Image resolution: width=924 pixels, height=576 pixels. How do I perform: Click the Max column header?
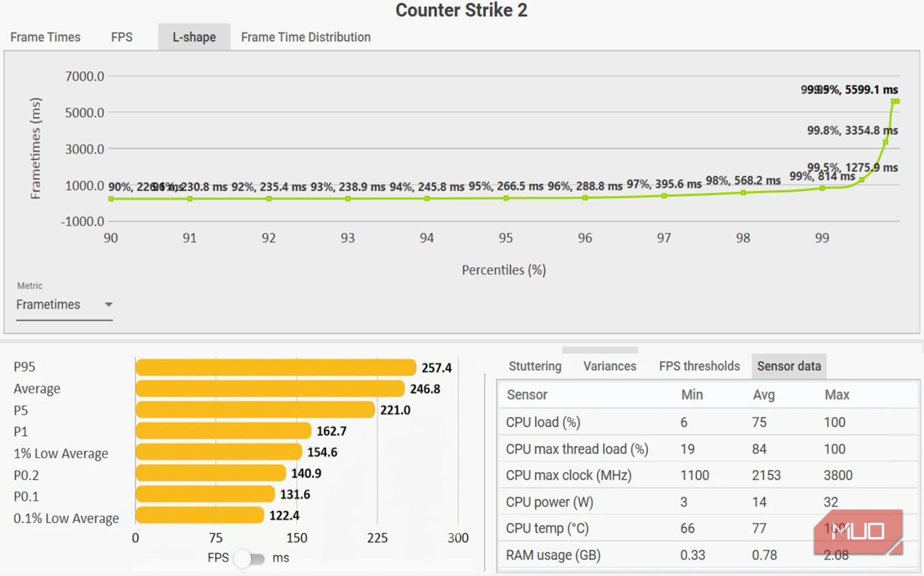(837, 395)
